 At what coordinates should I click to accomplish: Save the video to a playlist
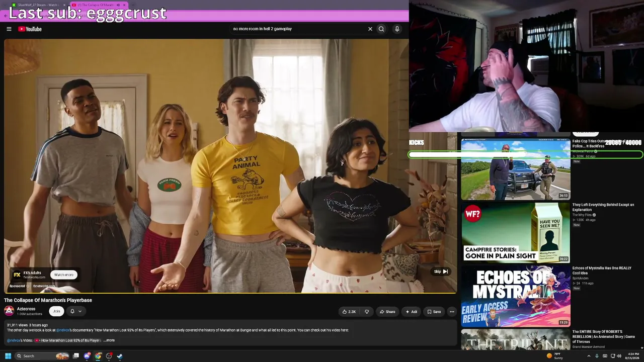[x=434, y=312]
